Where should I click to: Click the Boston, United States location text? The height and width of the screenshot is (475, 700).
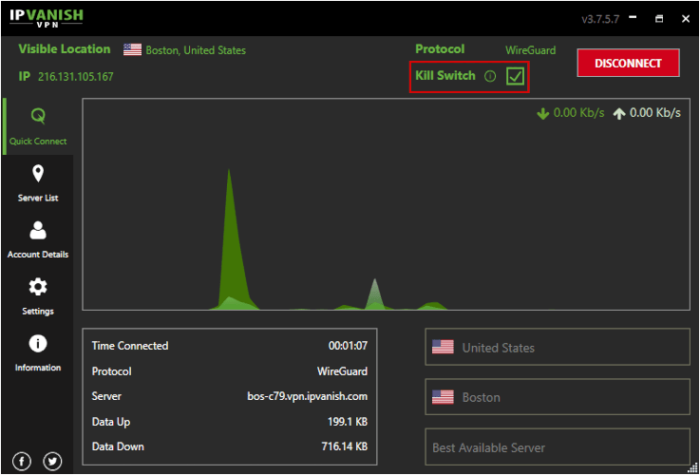196,50
